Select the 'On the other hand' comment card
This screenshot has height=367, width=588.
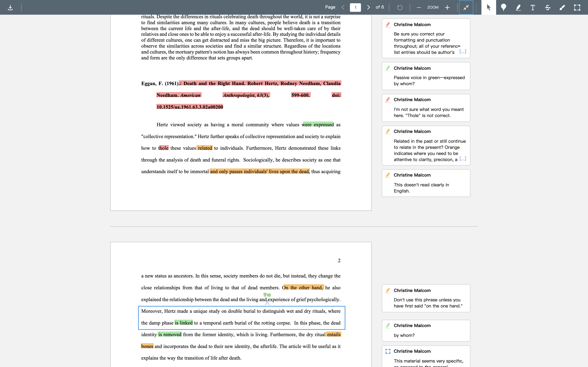[x=426, y=298]
